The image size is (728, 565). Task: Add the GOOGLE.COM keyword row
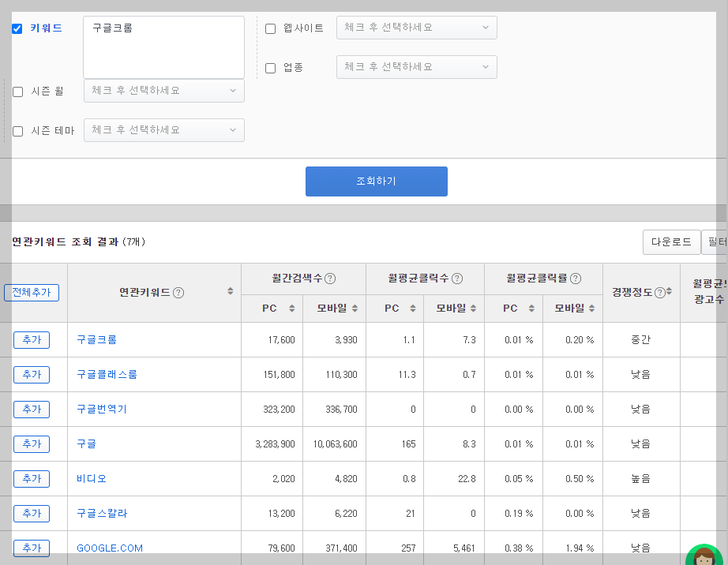click(32, 548)
